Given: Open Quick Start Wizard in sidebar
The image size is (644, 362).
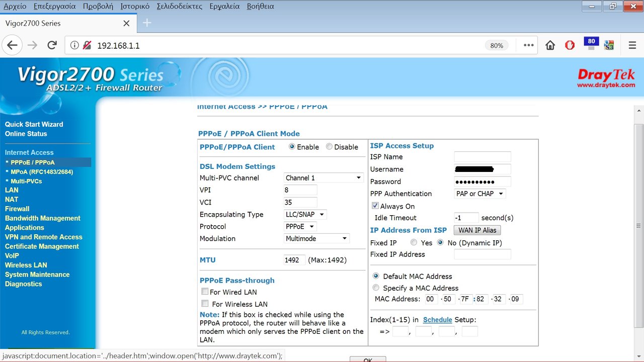Looking at the screenshot, I should coord(34,124).
